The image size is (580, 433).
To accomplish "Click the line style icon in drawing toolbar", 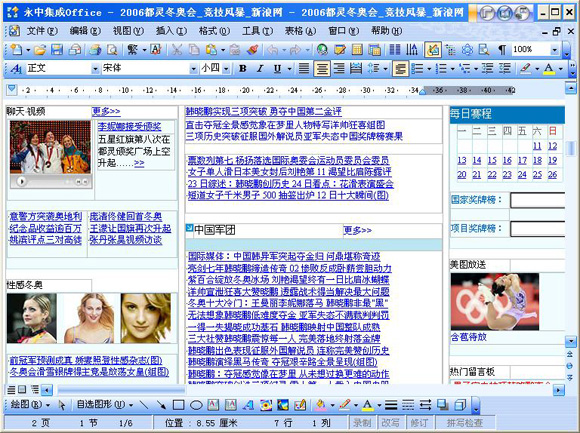I will (x=391, y=405).
